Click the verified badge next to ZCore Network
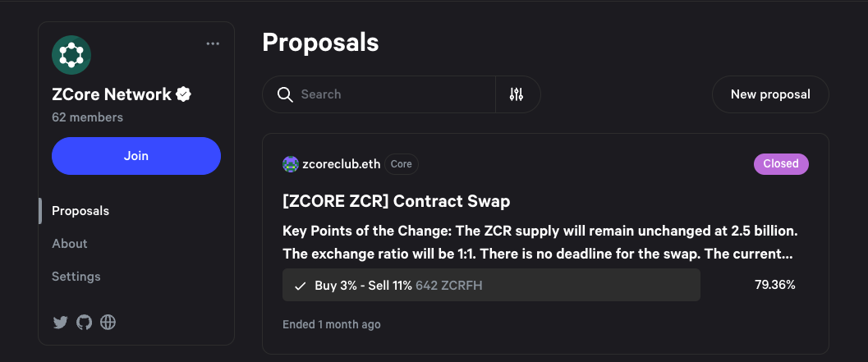This screenshot has height=362, width=868. click(x=184, y=94)
